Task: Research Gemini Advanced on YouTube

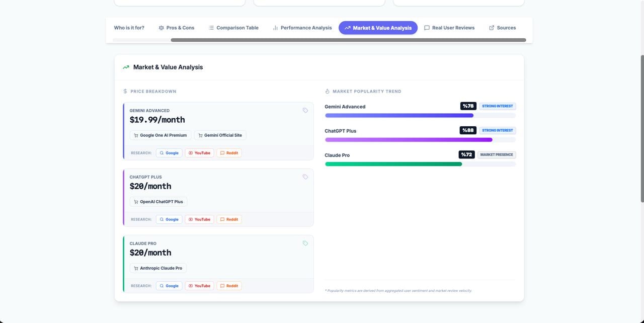Action: tap(199, 153)
